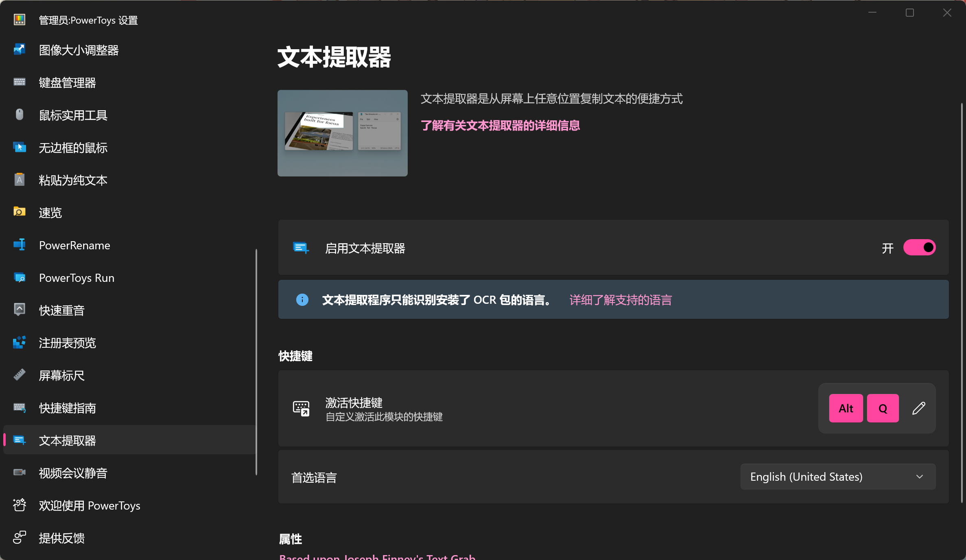Go to 键盘管理器 page
This screenshot has height=560, width=966.
(129, 82)
